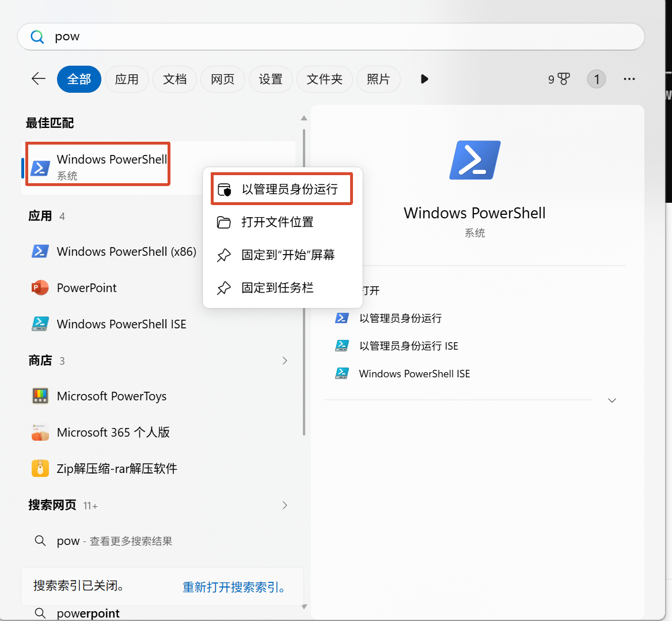Click the shield icon beside 以管理员身份运行
Screen dimensions: 672x621
224,189
